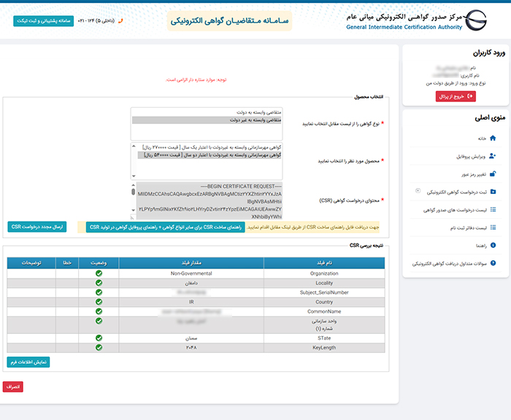This screenshot has height=420, width=511.
Task: Click the CSR creation guide teal button
Action: pyautogui.click(x=165, y=227)
